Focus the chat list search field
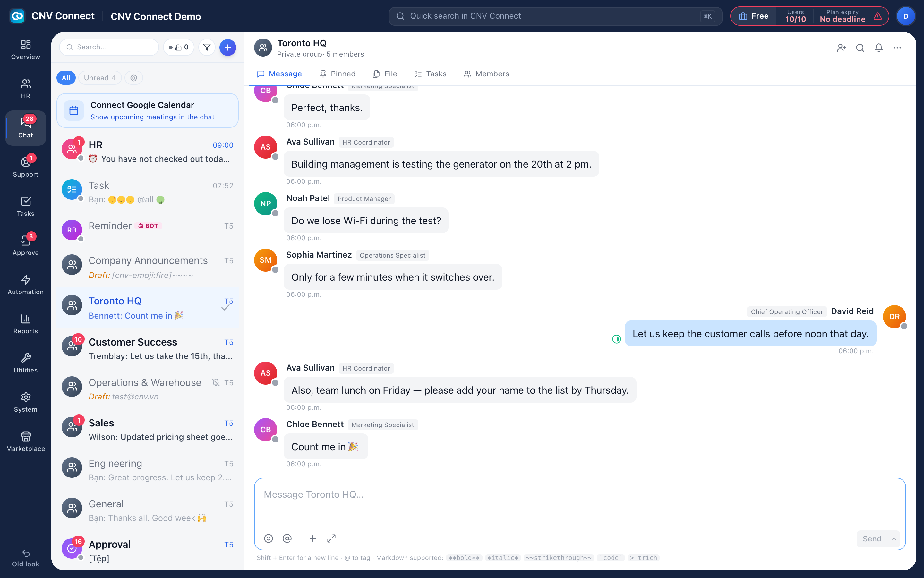This screenshot has width=924, height=578. point(109,48)
